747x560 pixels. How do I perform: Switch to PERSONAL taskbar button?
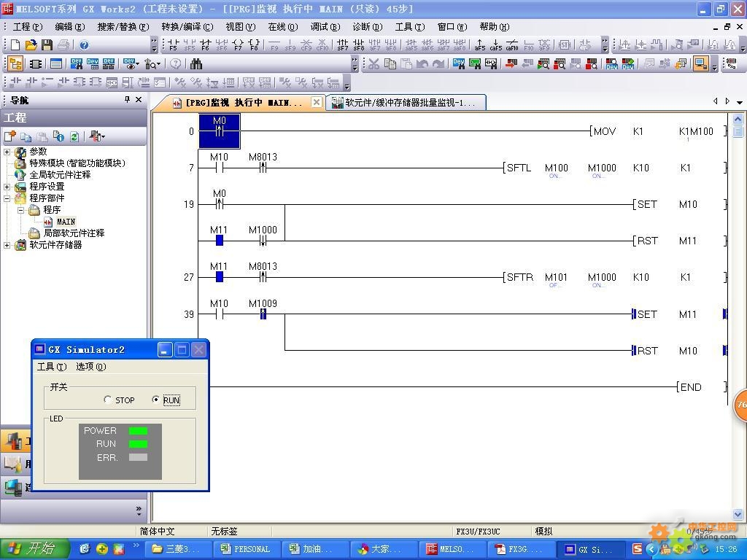click(x=247, y=549)
